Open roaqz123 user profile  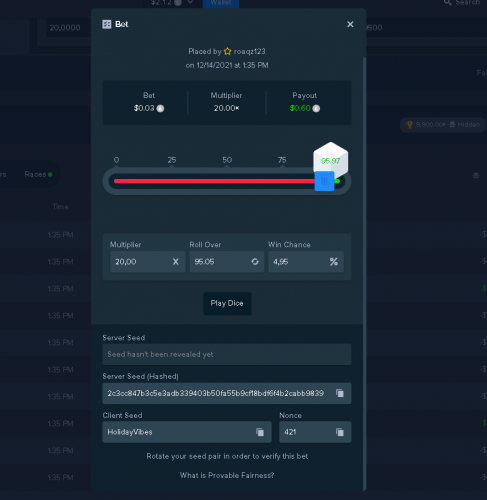click(x=249, y=51)
